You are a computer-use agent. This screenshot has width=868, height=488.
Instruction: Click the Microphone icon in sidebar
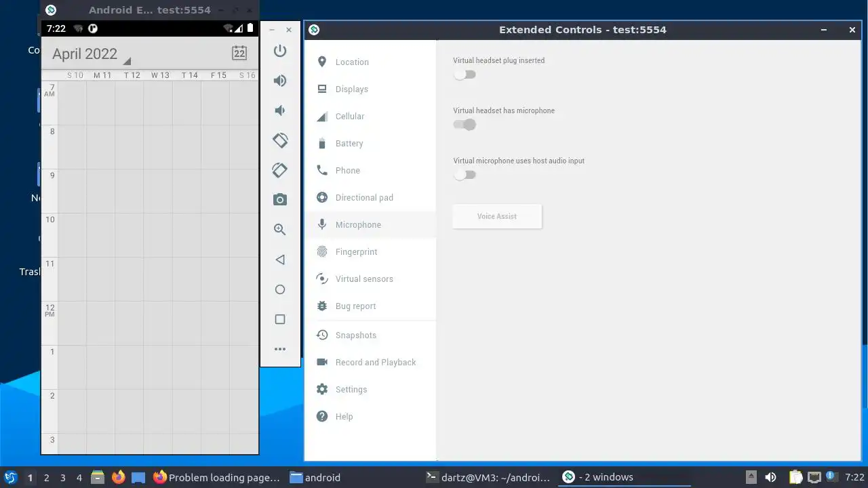[322, 224]
